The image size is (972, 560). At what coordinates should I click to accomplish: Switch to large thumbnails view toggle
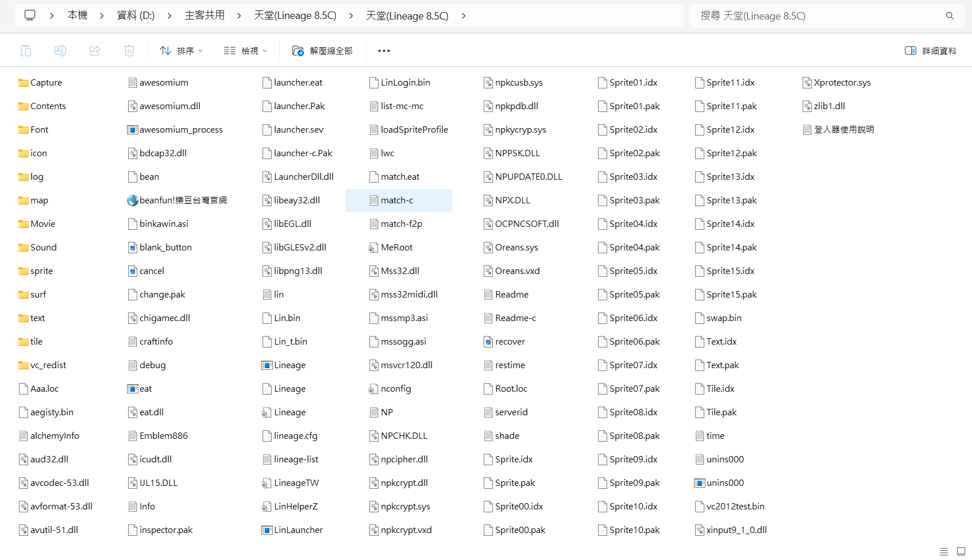coord(961,551)
